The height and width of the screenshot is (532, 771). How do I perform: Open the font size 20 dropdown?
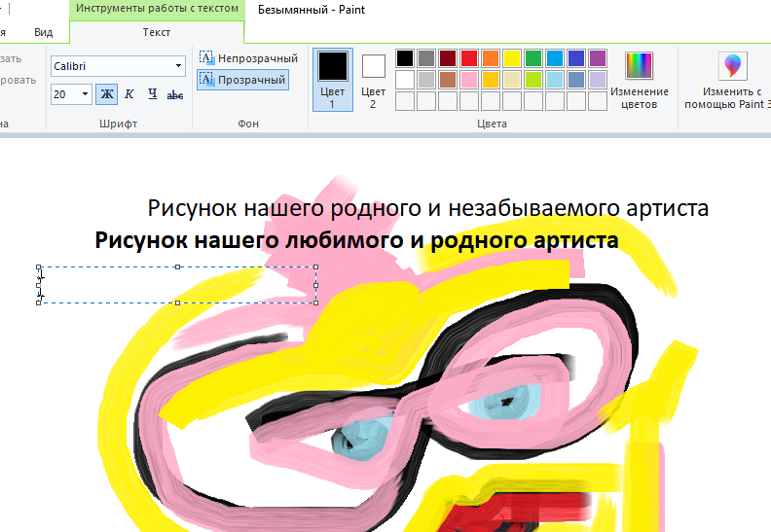[x=85, y=94]
